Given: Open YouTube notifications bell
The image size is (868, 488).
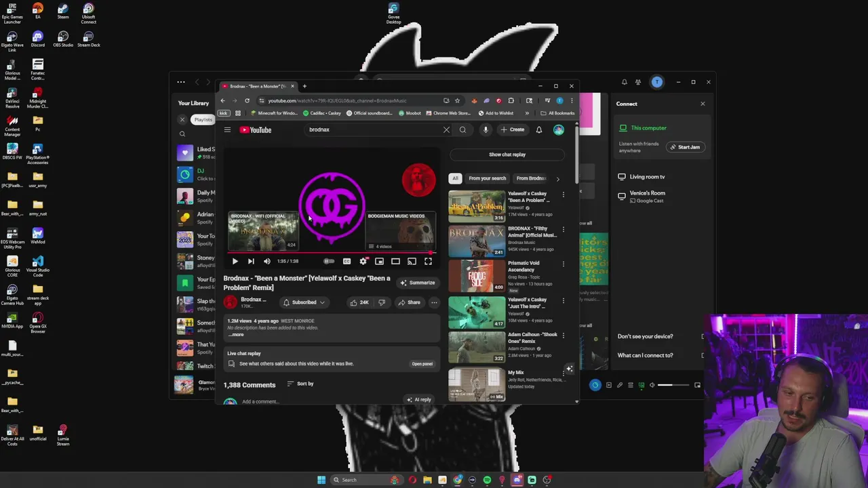Looking at the screenshot, I should 539,129.
